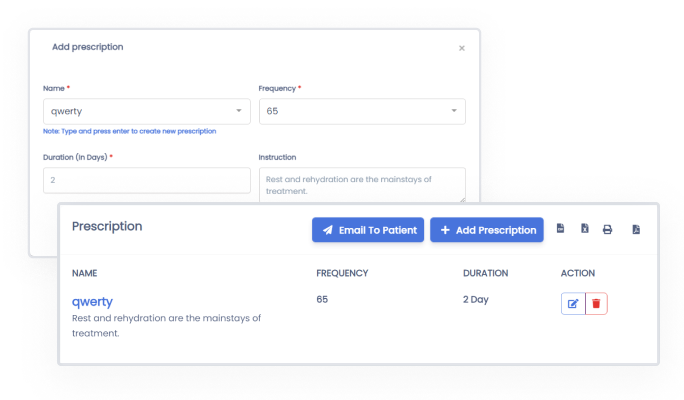
Task: Sort by the DURATION column header
Action: click(485, 273)
